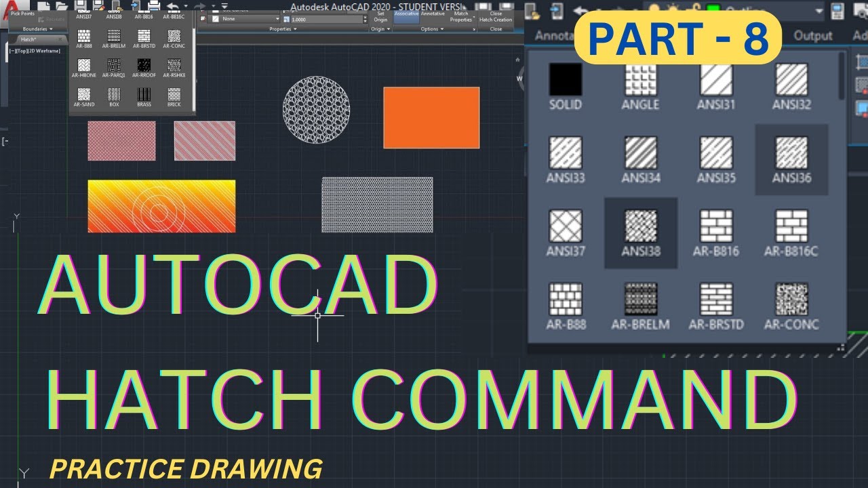Select the AR-HBONE herringbone pattern
This screenshot has height=488, width=868.
[x=84, y=68]
